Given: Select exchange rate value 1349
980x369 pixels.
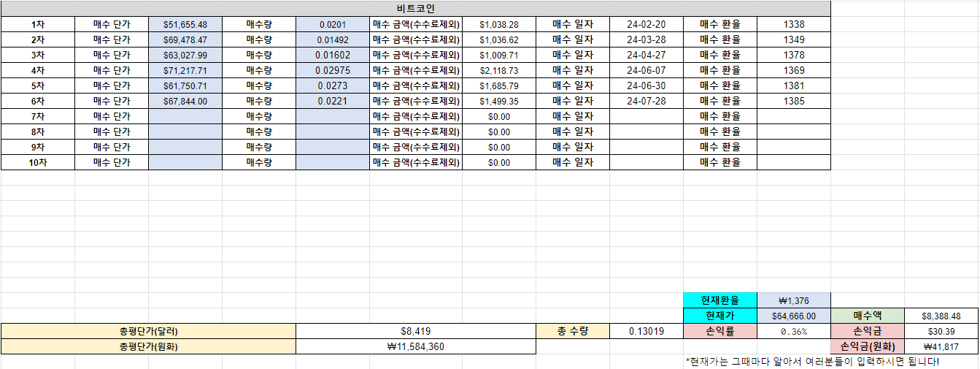Looking at the screenshot, I should (x=794, y=39).
